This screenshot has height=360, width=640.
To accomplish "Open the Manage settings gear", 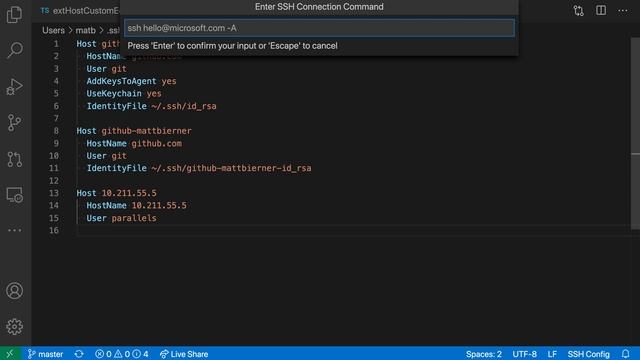I will click(15, 327).
